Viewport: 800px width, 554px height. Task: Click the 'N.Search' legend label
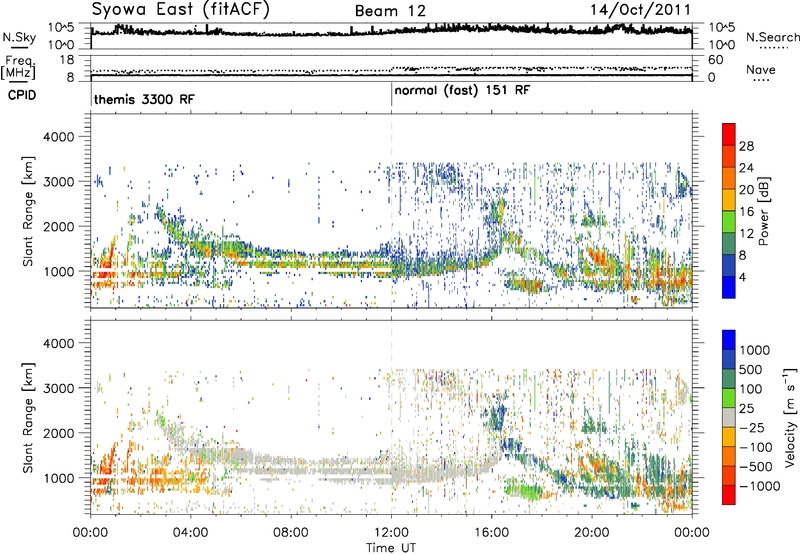[x=772, y=37]
